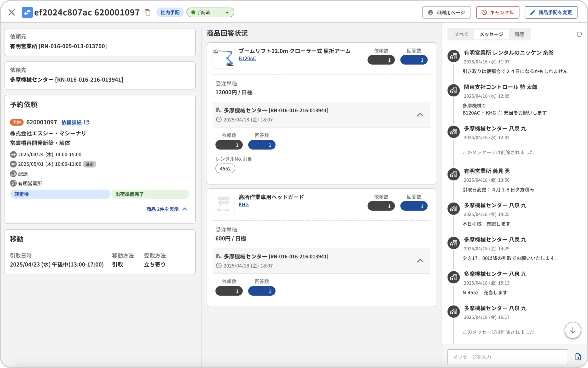Click the blue transfer arrows icon by the title

coord(27,12)
